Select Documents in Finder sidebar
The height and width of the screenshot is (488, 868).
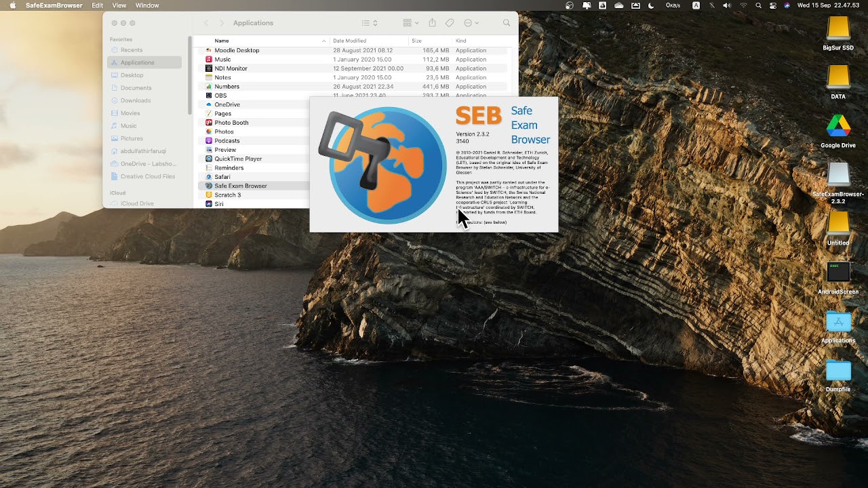tap(144, 88)
